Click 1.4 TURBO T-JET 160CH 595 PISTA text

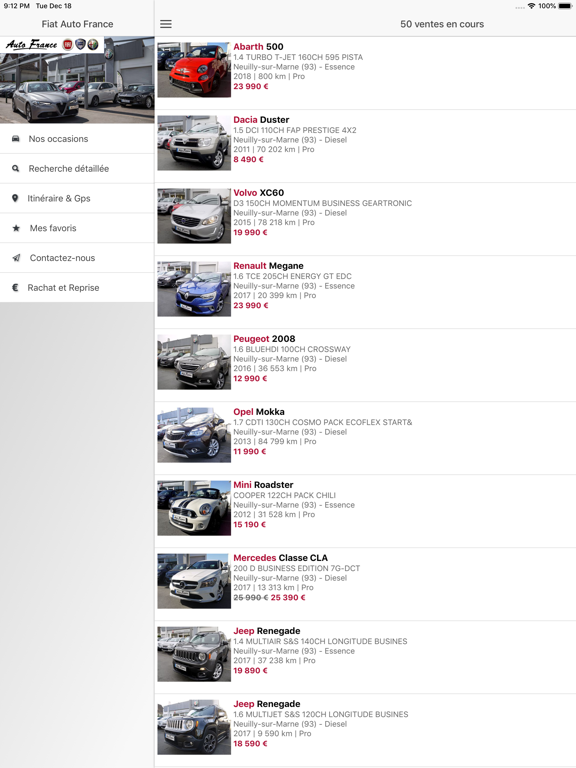tap(298, 57)
